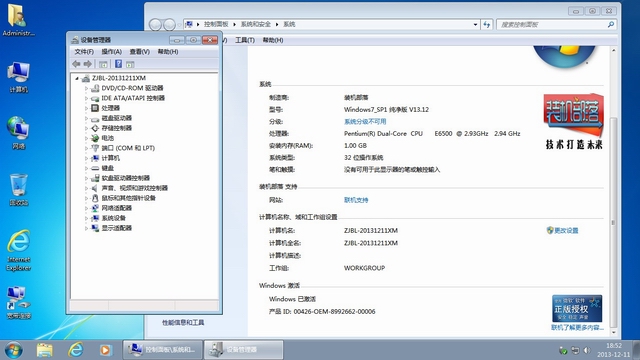Switch to the 控制面板 taskbar button
The width and height of the screenshot is (640, 360).
162,350
